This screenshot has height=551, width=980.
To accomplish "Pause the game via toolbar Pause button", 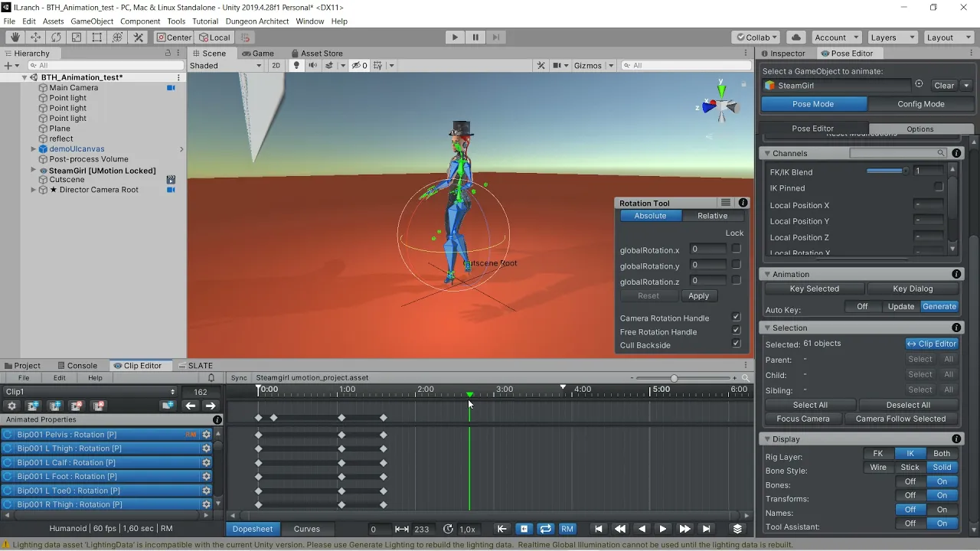I will [x=475, y=37].
